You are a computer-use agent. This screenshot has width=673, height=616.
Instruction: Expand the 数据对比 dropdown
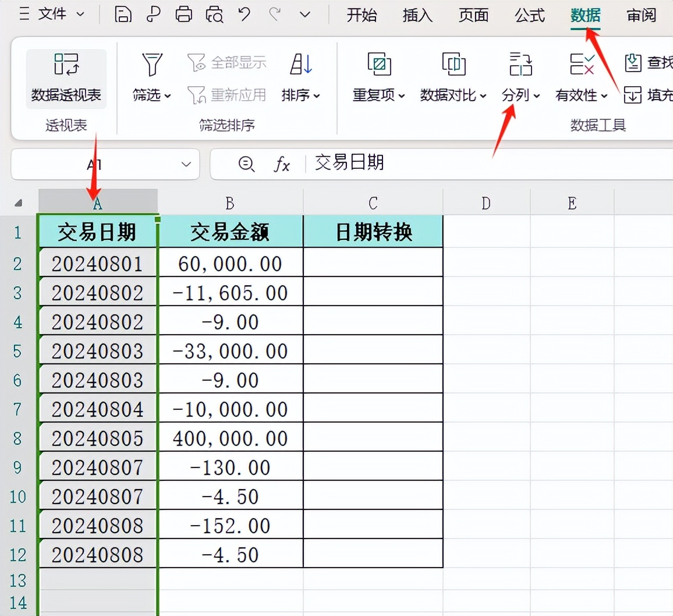[x=483, y=95]
